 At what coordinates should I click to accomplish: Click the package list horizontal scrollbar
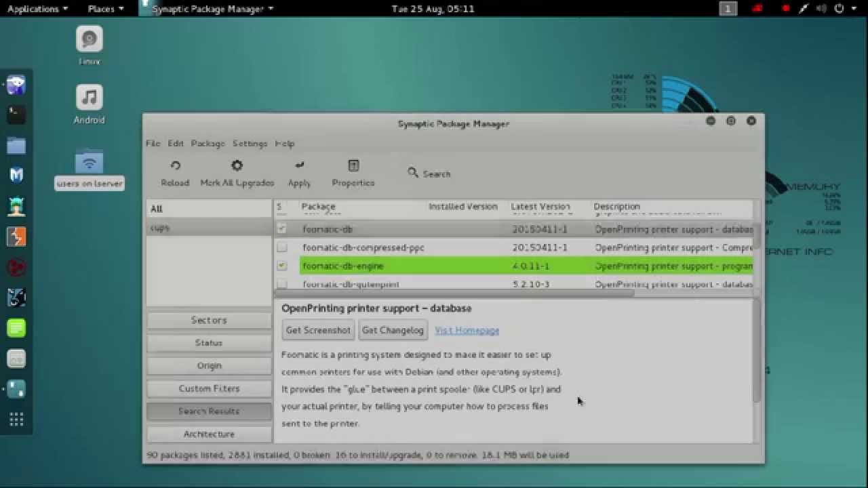(x=454, y=293)
